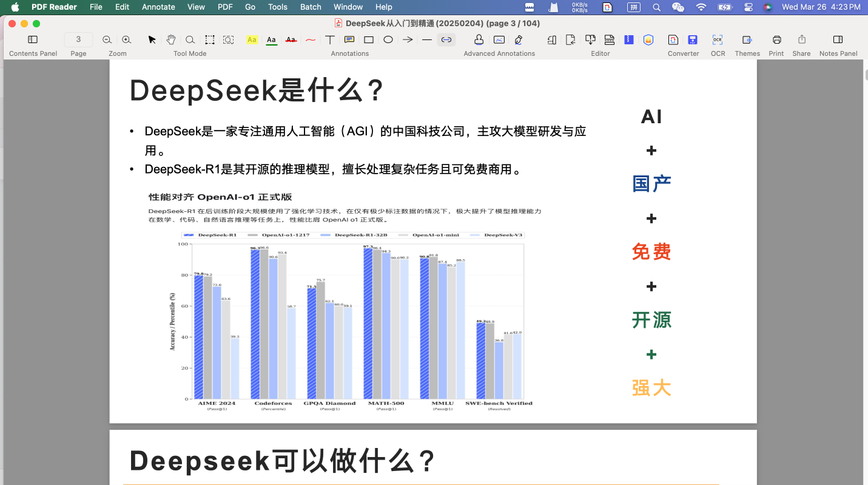
Task: Click the page rotate/replace editor icon
Action: (571, 39)
